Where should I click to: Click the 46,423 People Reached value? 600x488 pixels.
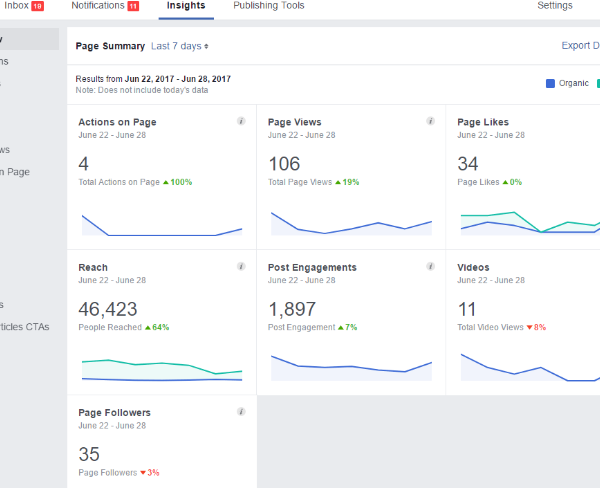point(108,309)
